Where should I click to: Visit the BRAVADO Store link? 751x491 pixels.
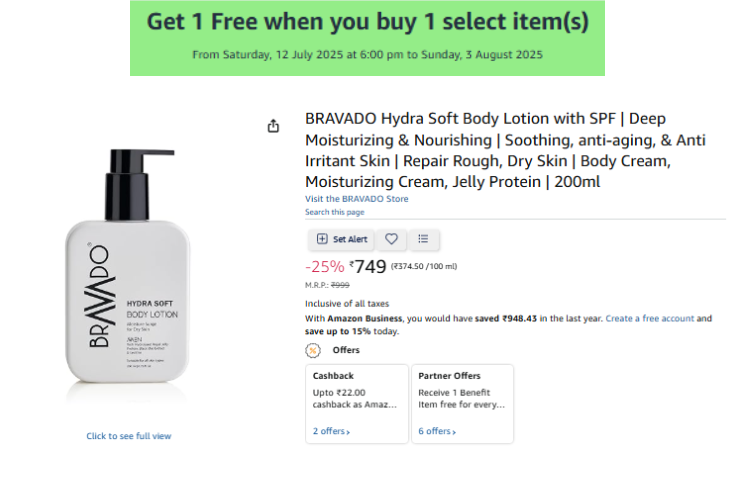[356, 199]
